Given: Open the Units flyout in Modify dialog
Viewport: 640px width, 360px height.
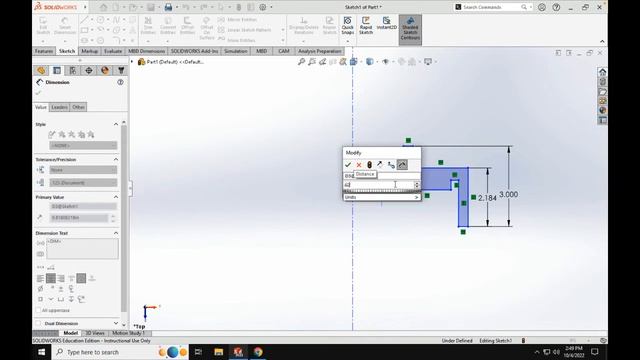Looking at the screenshot, I should pos(382,197).
